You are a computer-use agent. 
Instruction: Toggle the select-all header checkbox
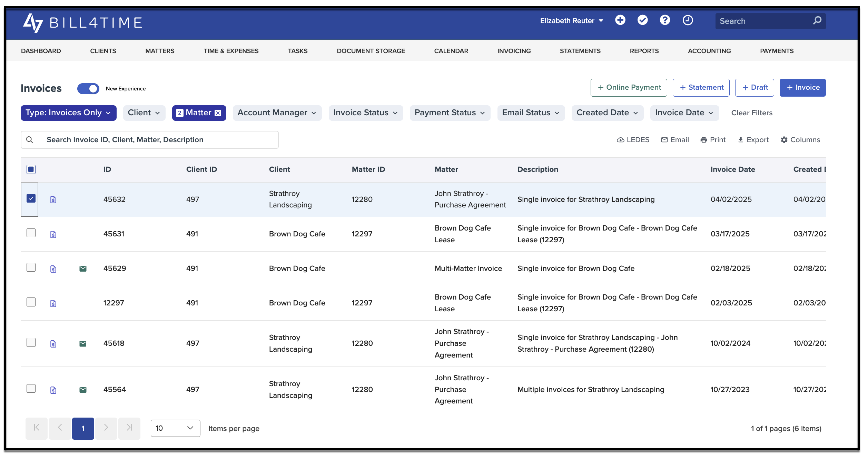31,169
